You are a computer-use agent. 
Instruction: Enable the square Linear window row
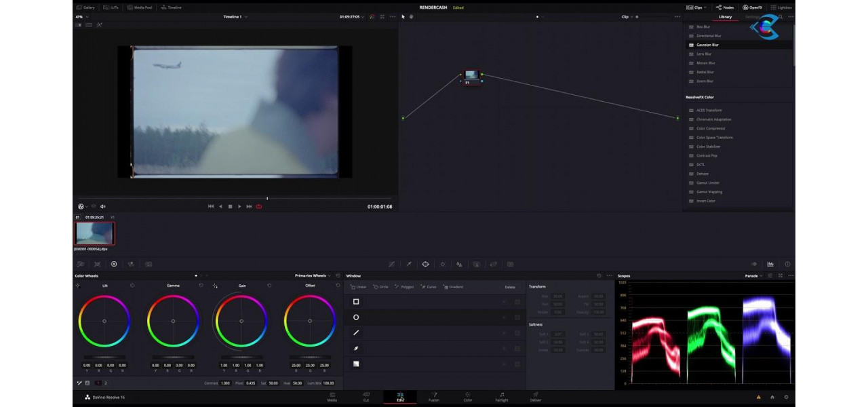coord(356,301)
